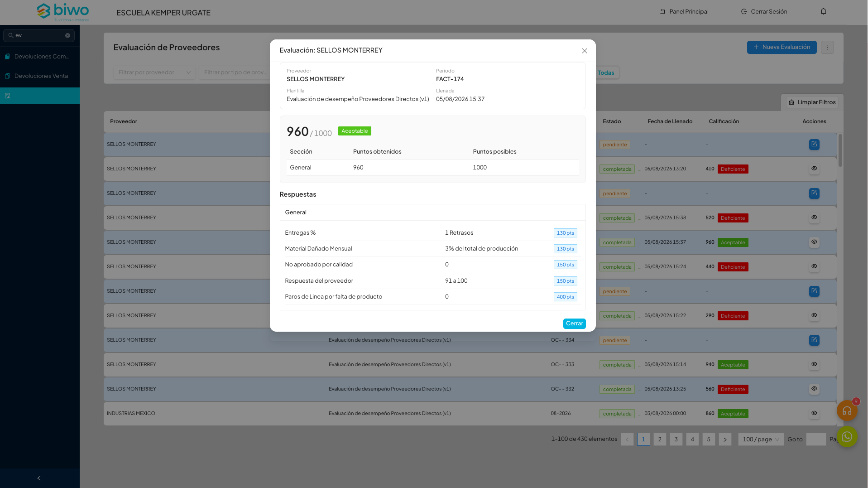Screen dimensions: 868x488
Task: View INDUSTRIAS MEXICO evaluation scored 860
Action: coord(814,413)
